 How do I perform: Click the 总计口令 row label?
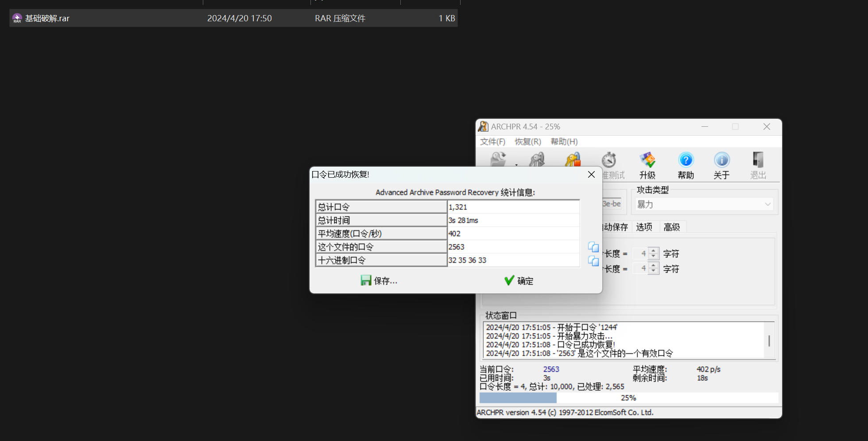point(381,207)
